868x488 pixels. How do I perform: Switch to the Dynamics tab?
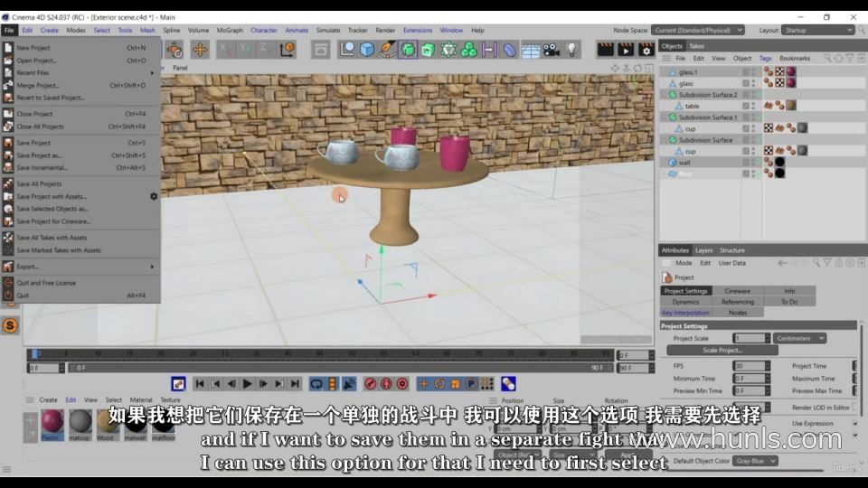[x=685, y=302]
